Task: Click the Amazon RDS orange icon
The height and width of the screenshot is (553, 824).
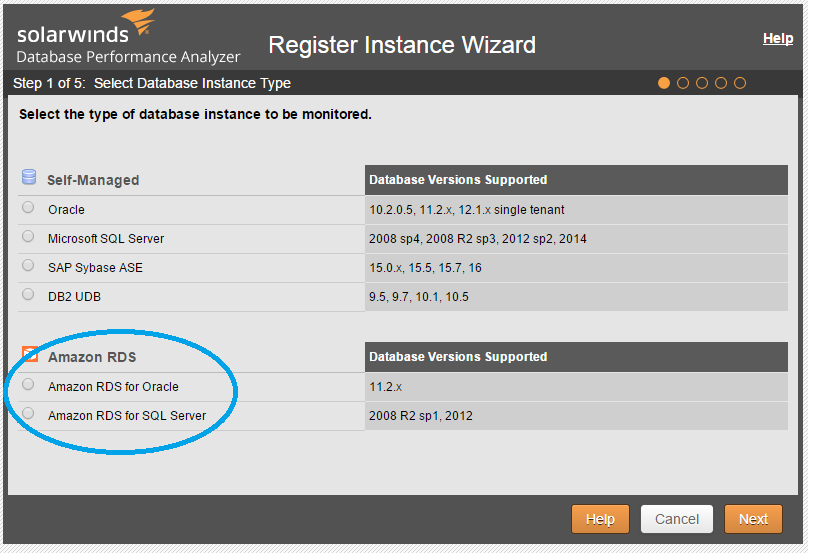Action: (x=30, y=354)
